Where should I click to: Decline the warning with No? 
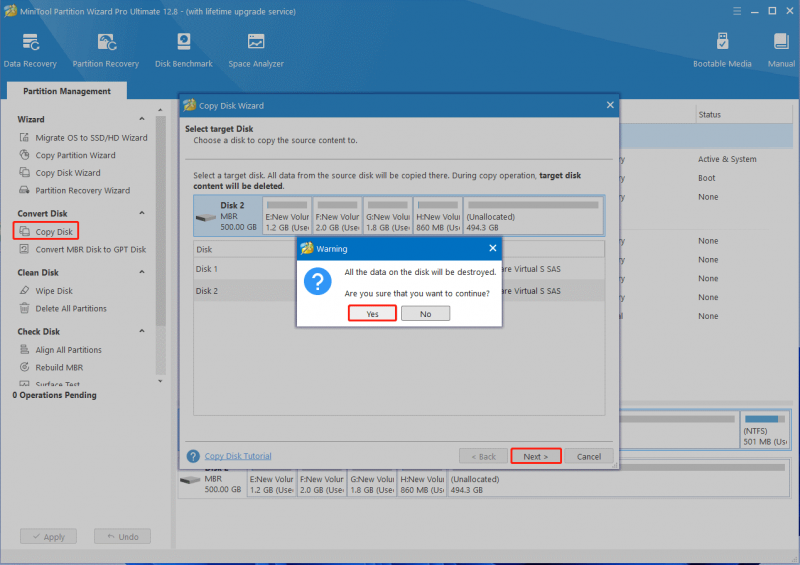click(x=426, y=313)
